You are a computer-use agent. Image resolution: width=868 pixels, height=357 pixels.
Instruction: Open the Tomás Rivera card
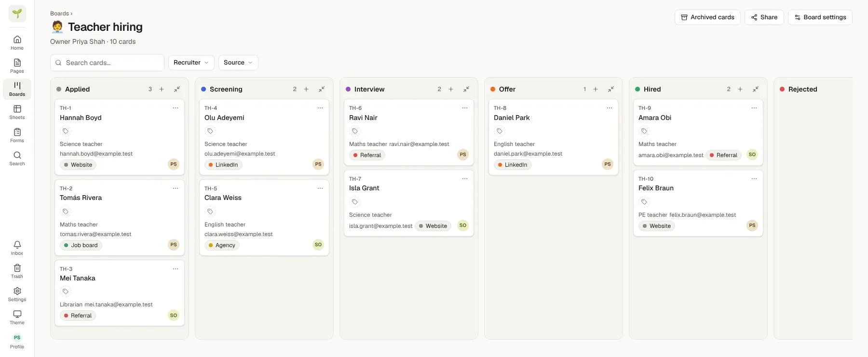120,218
